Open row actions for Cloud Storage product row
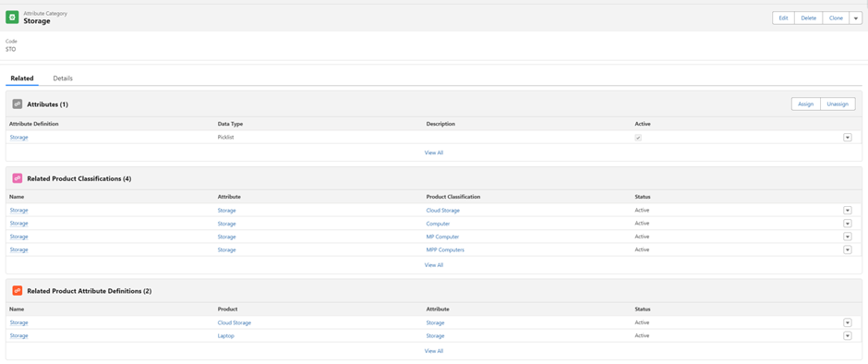Viewport: 868px width, 364px height. click(x=847, y=322)
